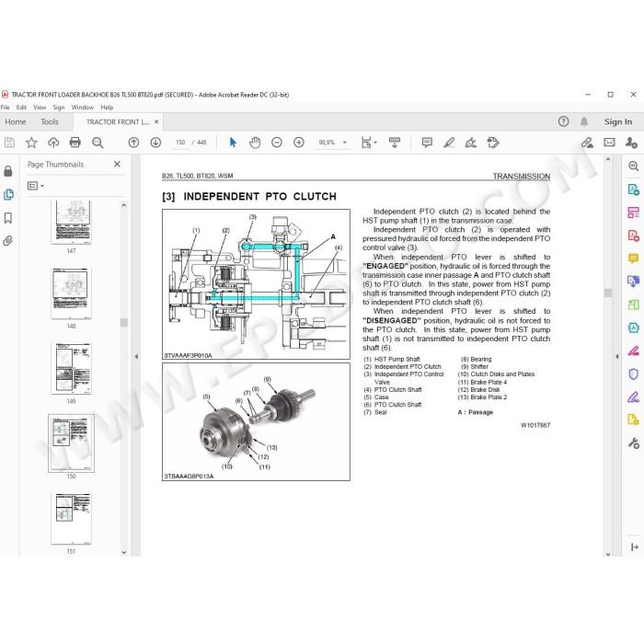The width and height of the screenshot is (644, 644).
Task: Expand the thumbnail options menu dropdown
Action: click(36, 186)
